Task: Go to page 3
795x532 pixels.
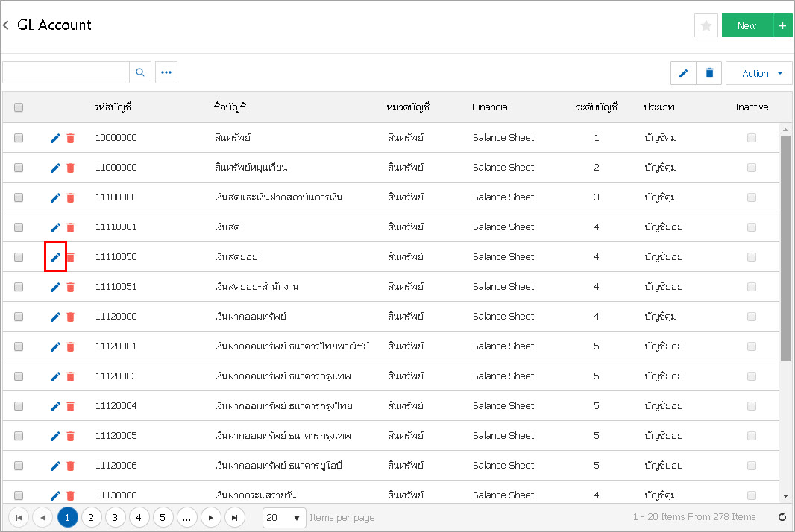Action: click(115, 517)
